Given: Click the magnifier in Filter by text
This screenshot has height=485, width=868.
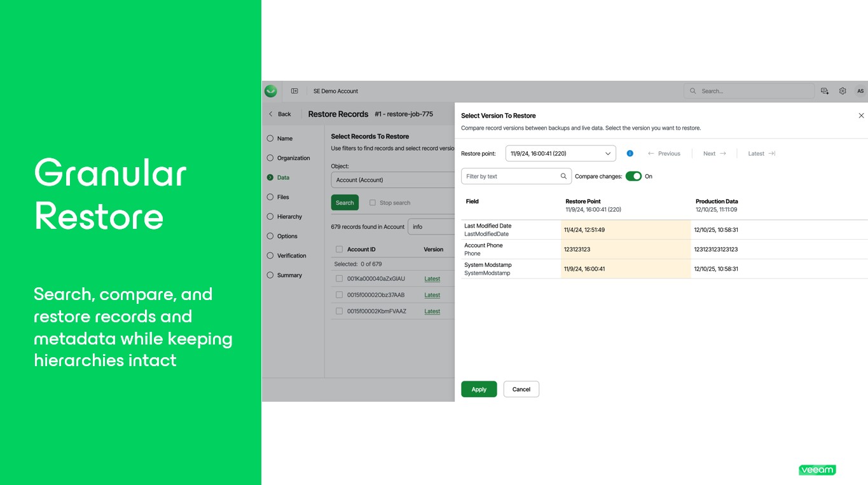Looking at the screenshot, I should [563, 176].
